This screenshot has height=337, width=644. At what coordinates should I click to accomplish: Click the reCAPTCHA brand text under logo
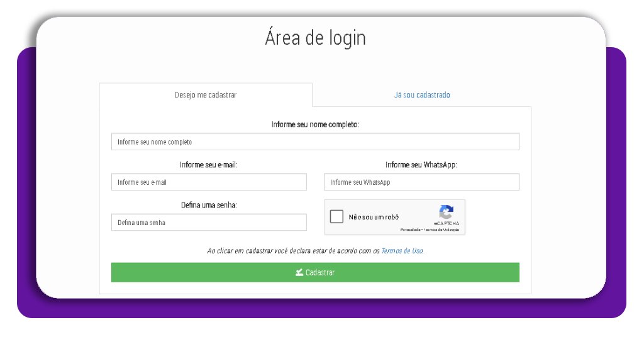[x=446, y=223]
